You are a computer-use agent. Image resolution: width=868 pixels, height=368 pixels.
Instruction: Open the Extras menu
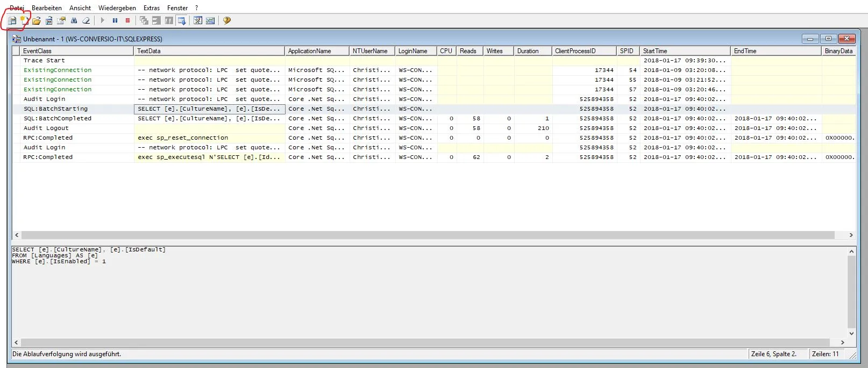tap(152, 8)
